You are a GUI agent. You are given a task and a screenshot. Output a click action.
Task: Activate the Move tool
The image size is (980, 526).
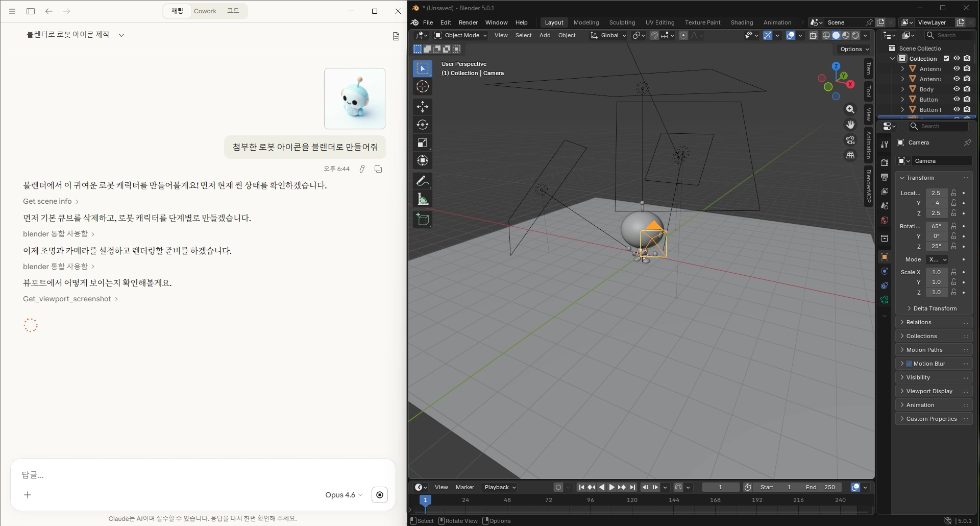pos(422,106)
